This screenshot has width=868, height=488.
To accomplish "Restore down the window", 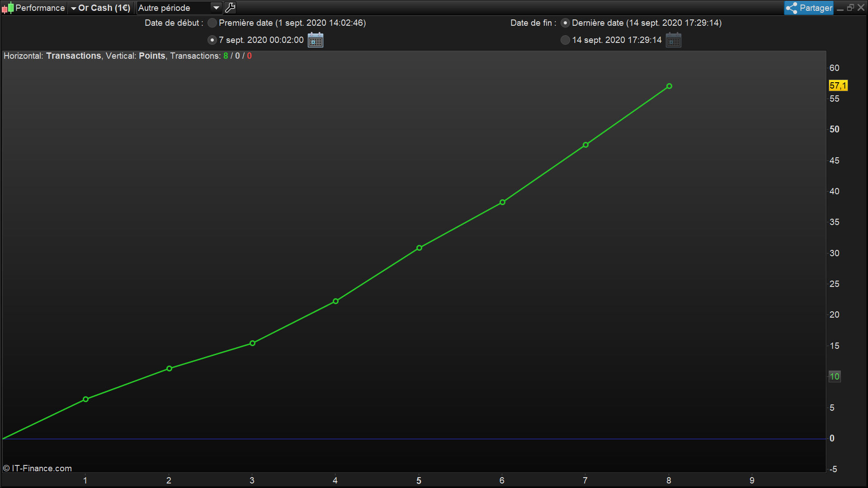I will coord(850,8).
